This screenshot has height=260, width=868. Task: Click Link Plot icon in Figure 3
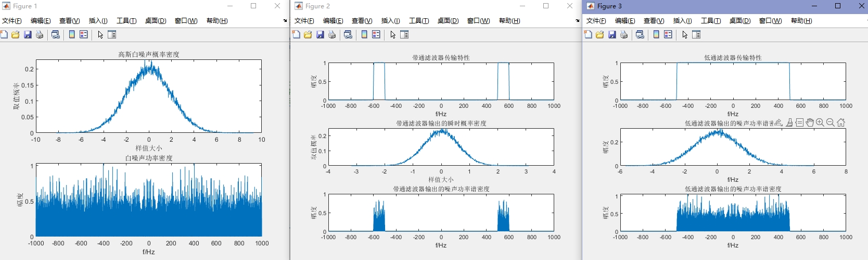pyautogui.click(x=640, y=34)
